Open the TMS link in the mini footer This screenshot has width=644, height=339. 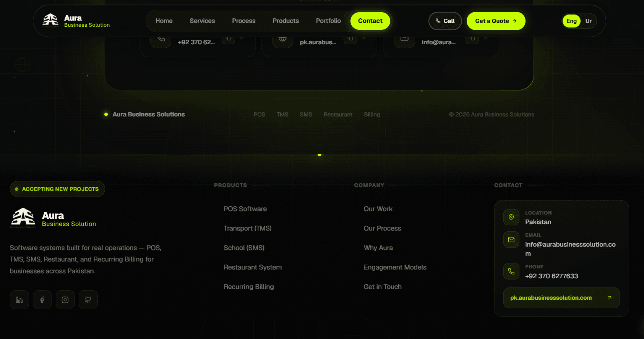(x=282, y=115)
